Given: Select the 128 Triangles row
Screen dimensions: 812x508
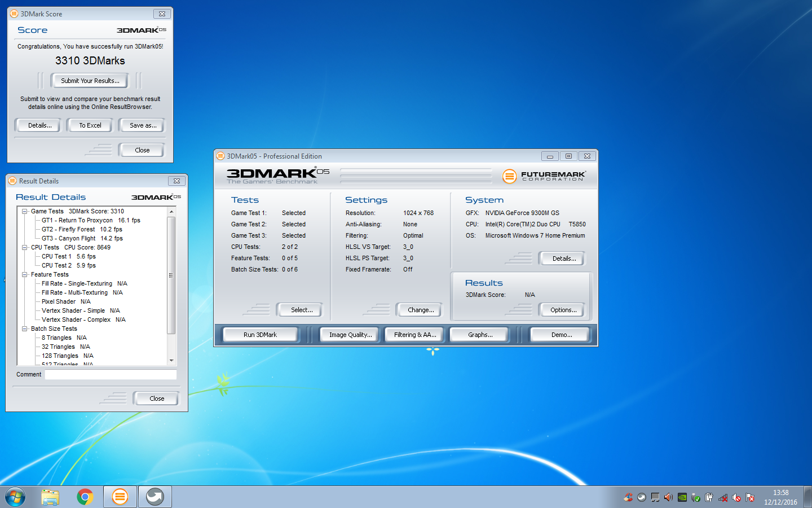Looking at the screenshot, I should (x=68, y=356).
